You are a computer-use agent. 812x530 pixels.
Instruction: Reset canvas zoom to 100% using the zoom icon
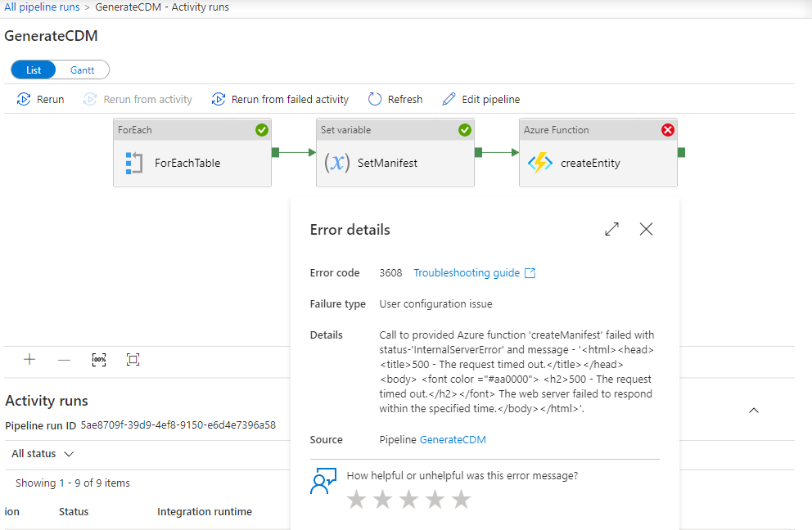(99, 359)
